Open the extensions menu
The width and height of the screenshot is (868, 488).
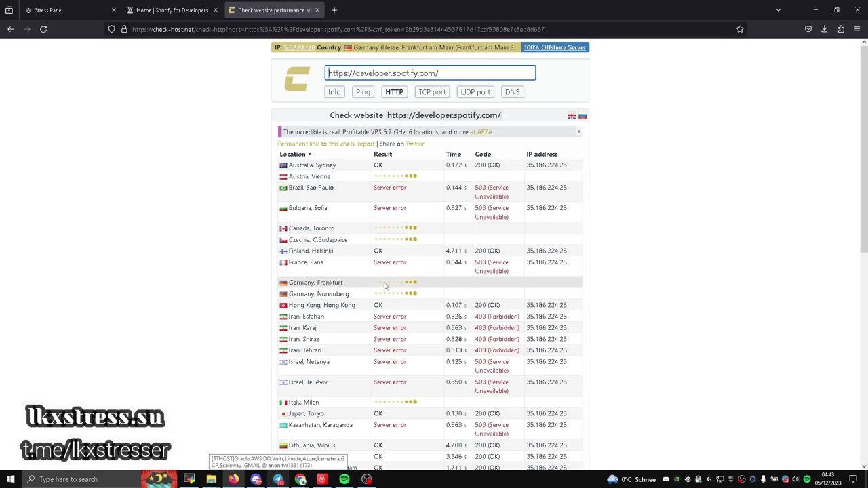click(x=841, y=29)
